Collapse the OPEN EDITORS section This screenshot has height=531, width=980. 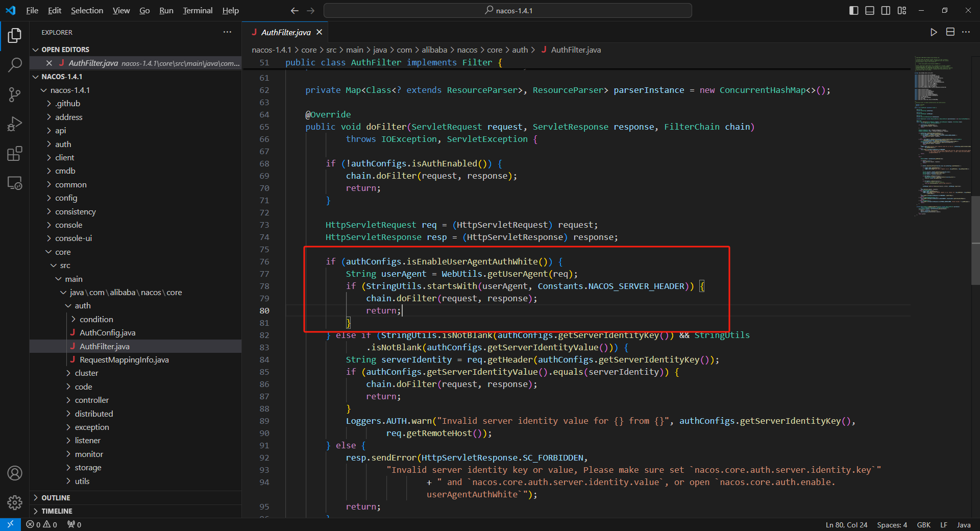[x=65, y=50]
